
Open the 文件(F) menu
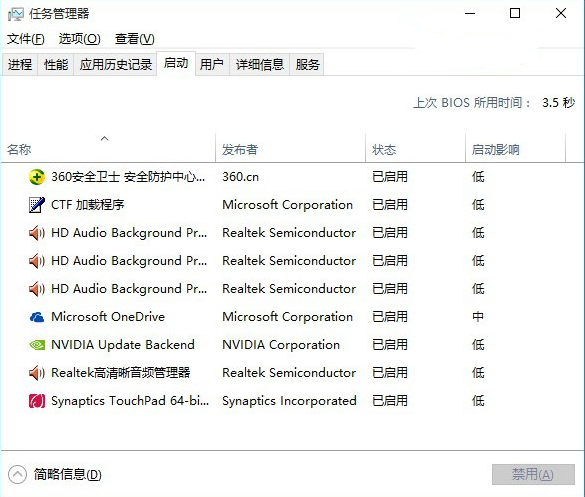pyautogui.click(x=26, y=39)
